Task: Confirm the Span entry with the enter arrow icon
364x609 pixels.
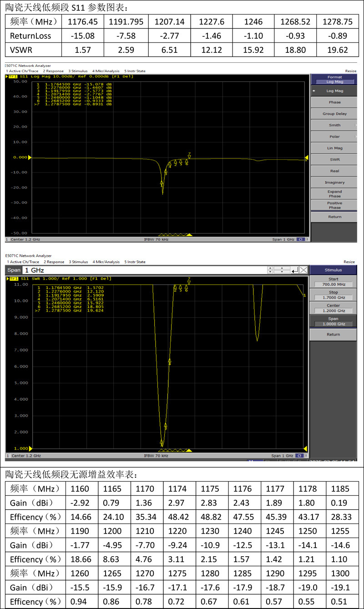Action: pyautogui.click(x=295, y=270)
